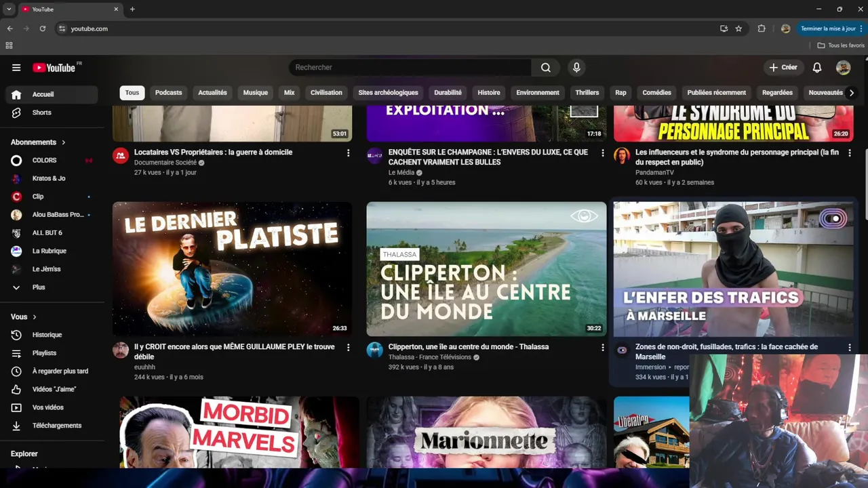Play Clipperton île au centre thumbnail
Viewport: 868px width, 488px height.
[x=486, y=268]
